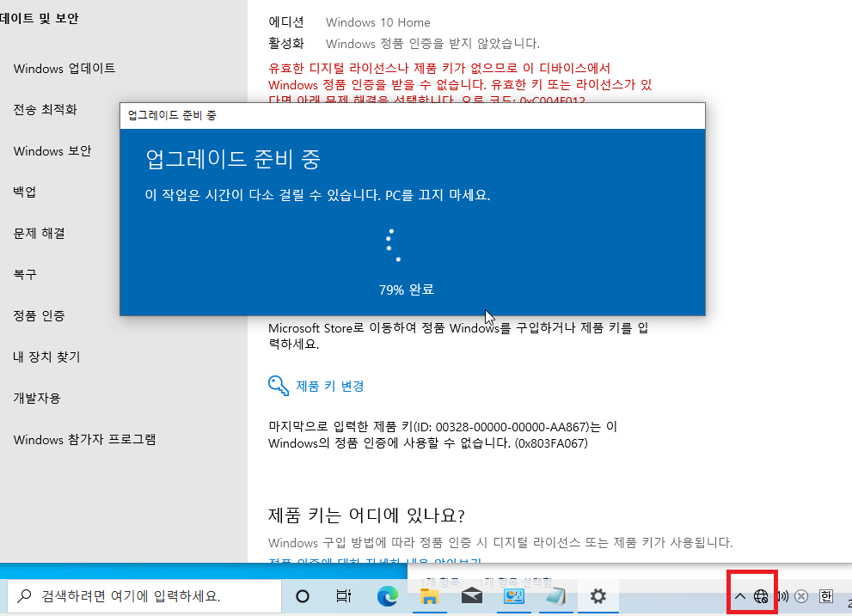
Task: Open Task View on taskbar
Action: (x=344, y=596)
